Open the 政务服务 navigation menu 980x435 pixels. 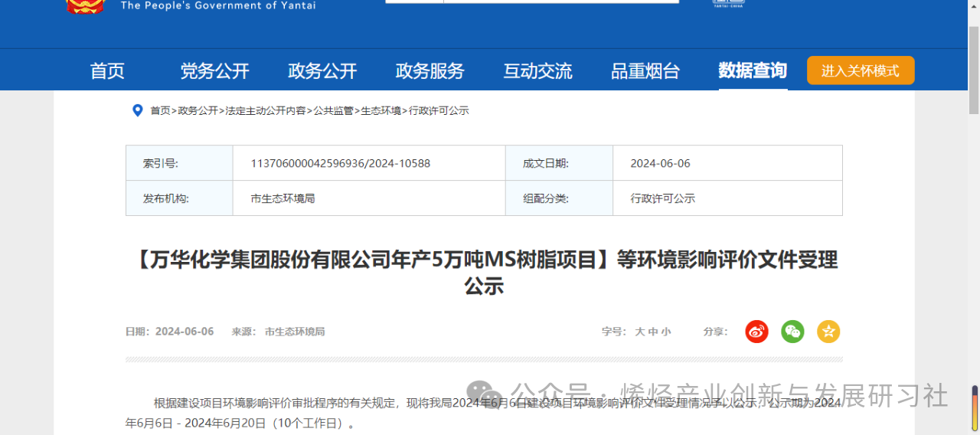point(430,71)
